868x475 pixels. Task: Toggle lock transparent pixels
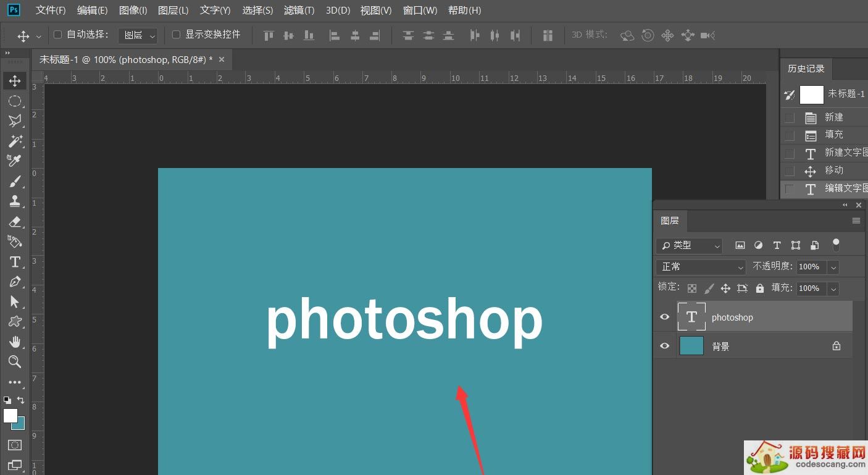[692, 288]
